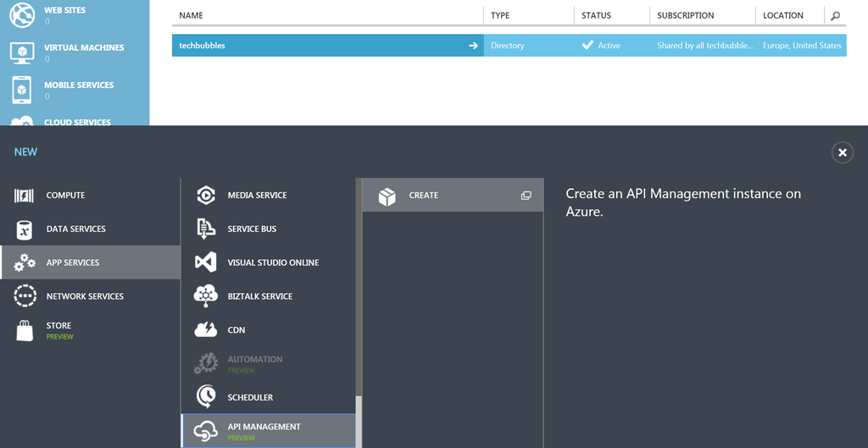The height and width of the screenshot is (448, 868).
Task: Click the Directory type cell
Action: click(x=508, y=46)
